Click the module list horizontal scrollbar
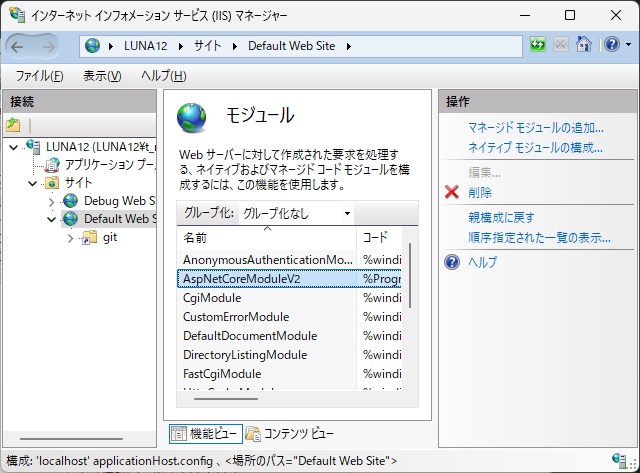Screen dimensions: 640x473 [x=226, y=399]
